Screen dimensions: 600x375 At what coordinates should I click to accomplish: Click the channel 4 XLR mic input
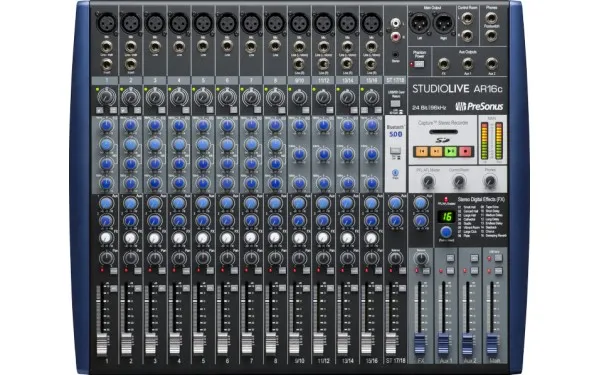point(179,22)
